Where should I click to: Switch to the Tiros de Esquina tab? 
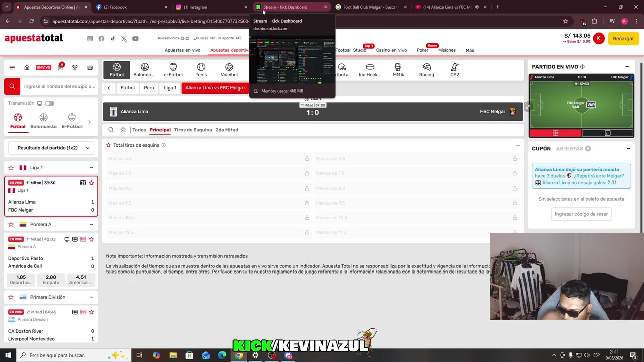coord(193,130)
